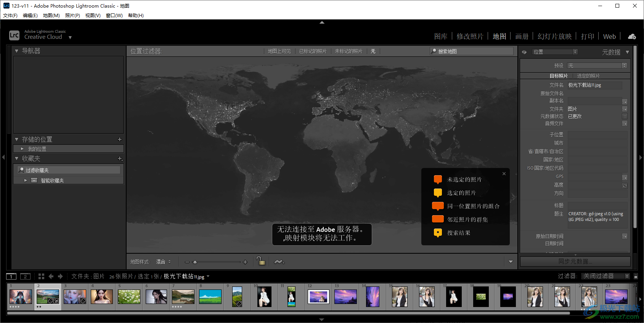Switch to the 图库 module

[441, 37]
